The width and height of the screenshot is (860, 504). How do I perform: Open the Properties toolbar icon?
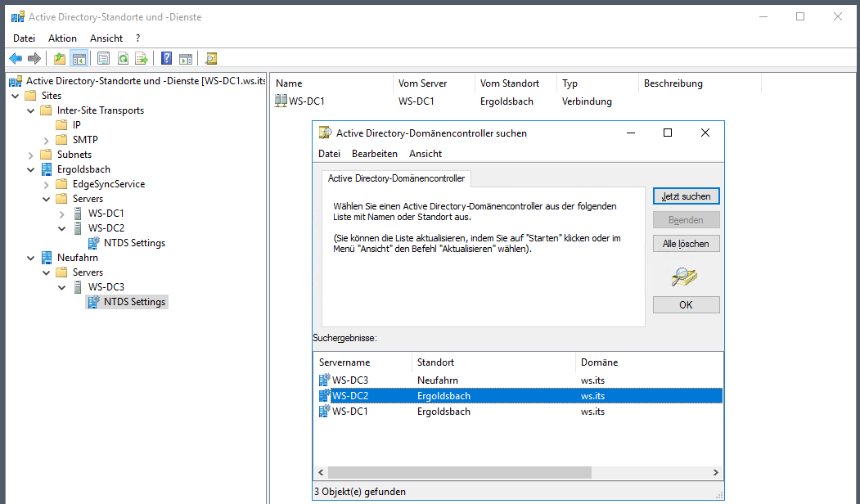[103, 58]
